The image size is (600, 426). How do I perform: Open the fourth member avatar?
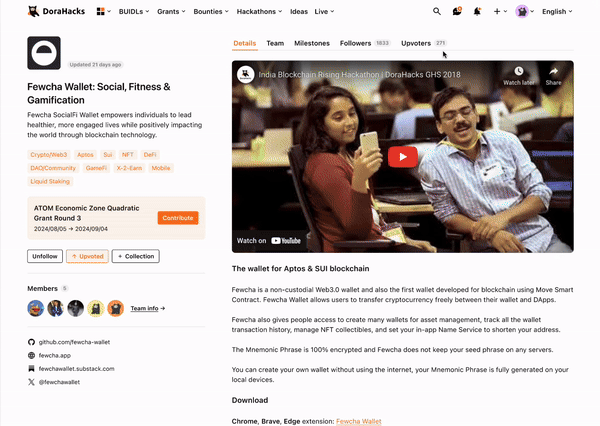pyautogui.click(x=96, y=308)
